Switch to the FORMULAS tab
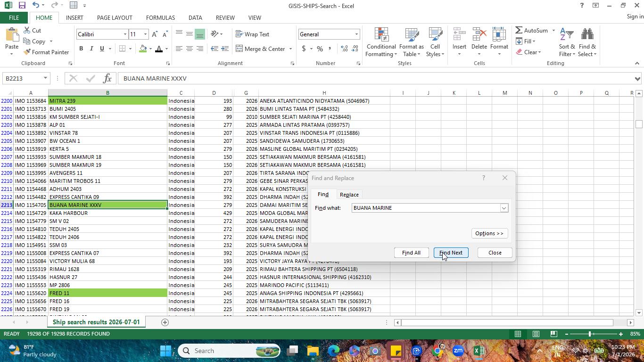The height and width of the screenshot is (362, 644). tap(160, 18)
